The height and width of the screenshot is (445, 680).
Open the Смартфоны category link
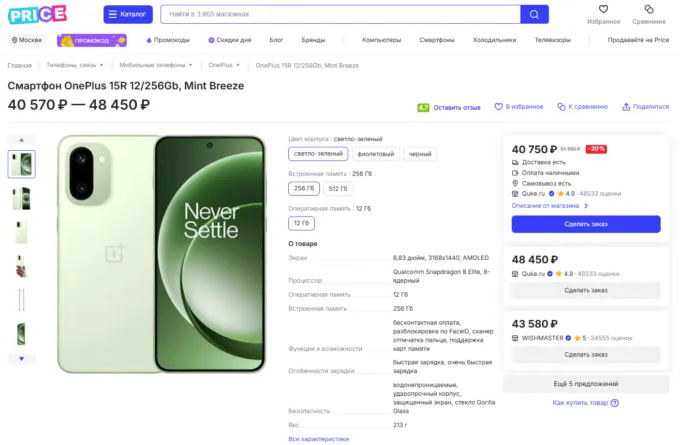click(x=437, y=40)
